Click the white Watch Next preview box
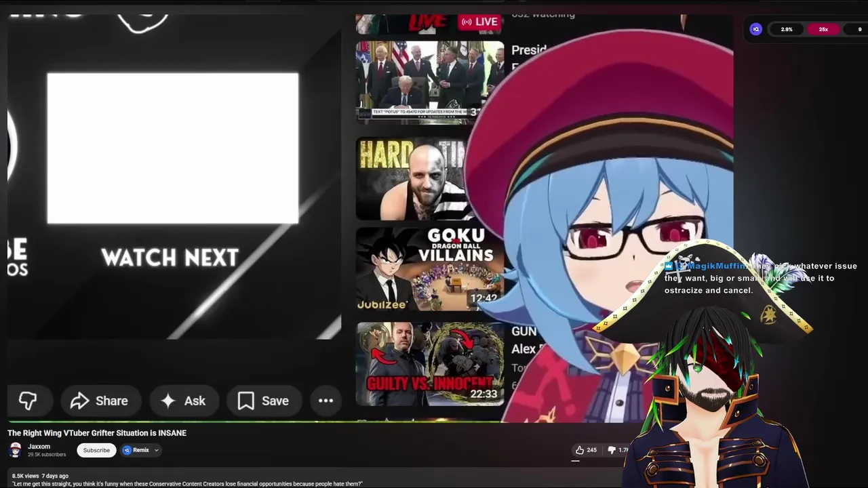The image size is (868, 488). click(173, 148)
